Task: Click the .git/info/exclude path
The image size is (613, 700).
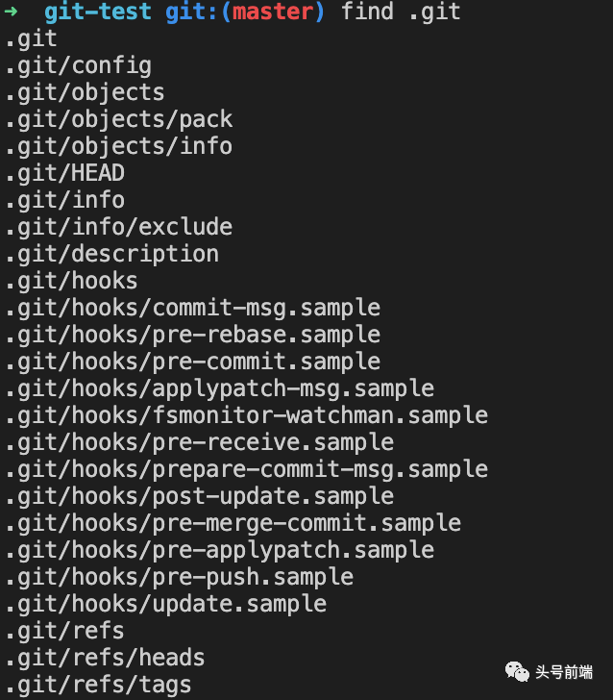Action: 119,227
